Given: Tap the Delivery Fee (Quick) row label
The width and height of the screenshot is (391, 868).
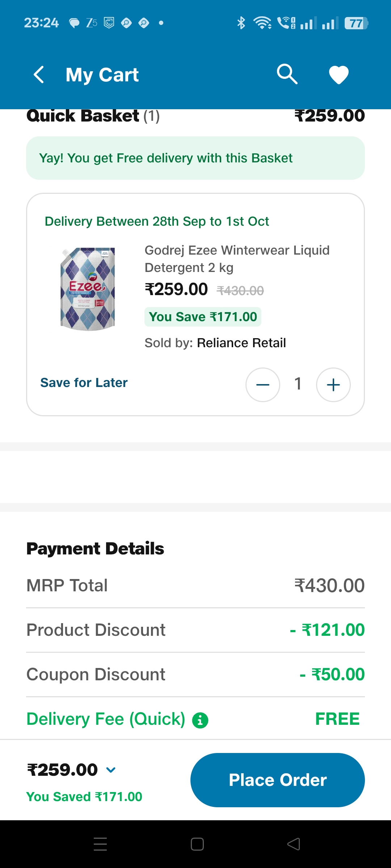Looking at the screenshot, I should pos(106,719).
